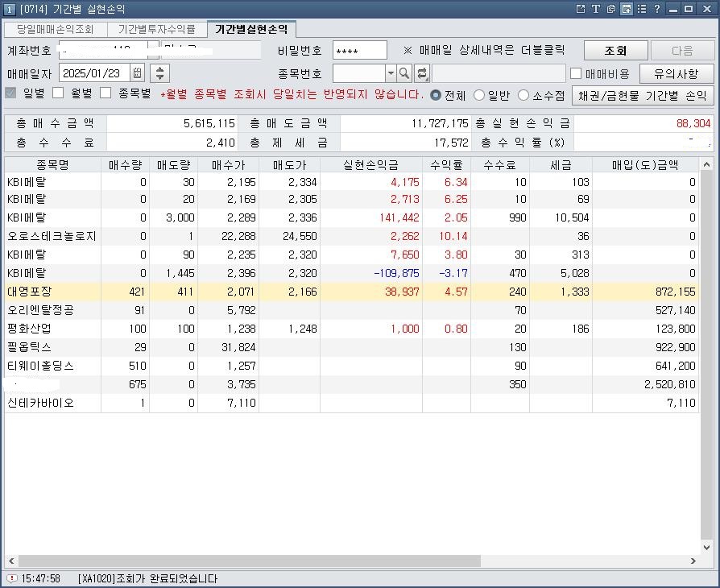Click the help question mark icon
The height and width of the screenshot is (588, 720).
coord(656,7)
